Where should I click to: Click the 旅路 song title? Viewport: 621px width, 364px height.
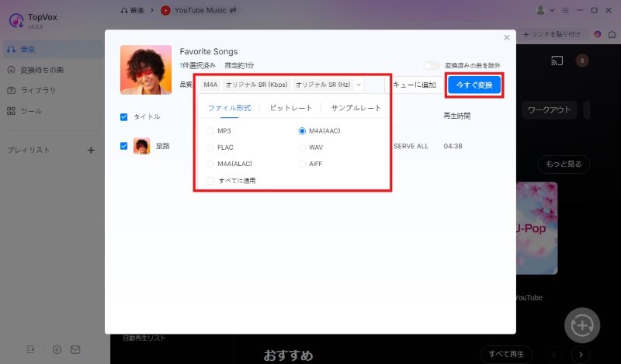[x=163, y=146]
